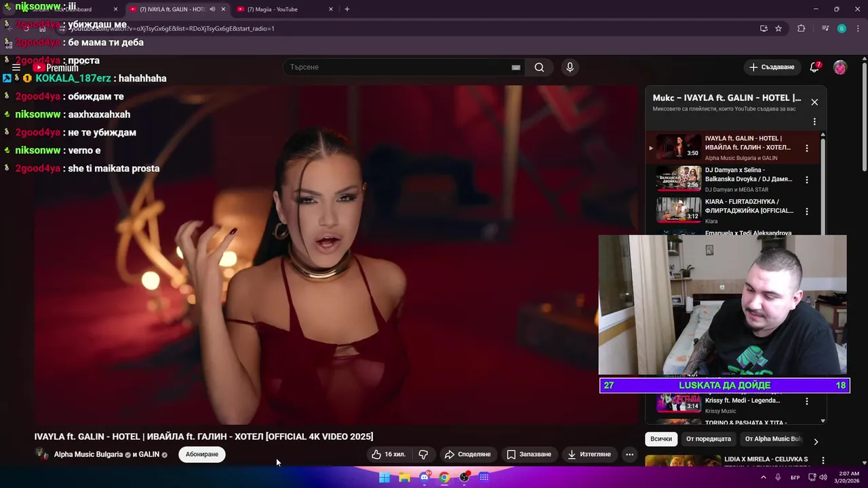Image resolution: width=868 pixels, height=488 pixels.
Task: Select the Всички filter chip
Action: (x=661, y=439)
